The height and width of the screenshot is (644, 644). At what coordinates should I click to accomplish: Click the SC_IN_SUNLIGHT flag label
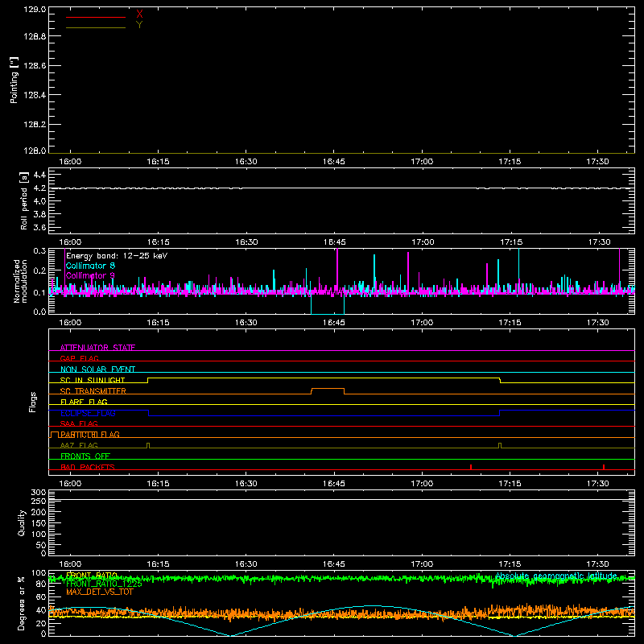coord(93,380)
